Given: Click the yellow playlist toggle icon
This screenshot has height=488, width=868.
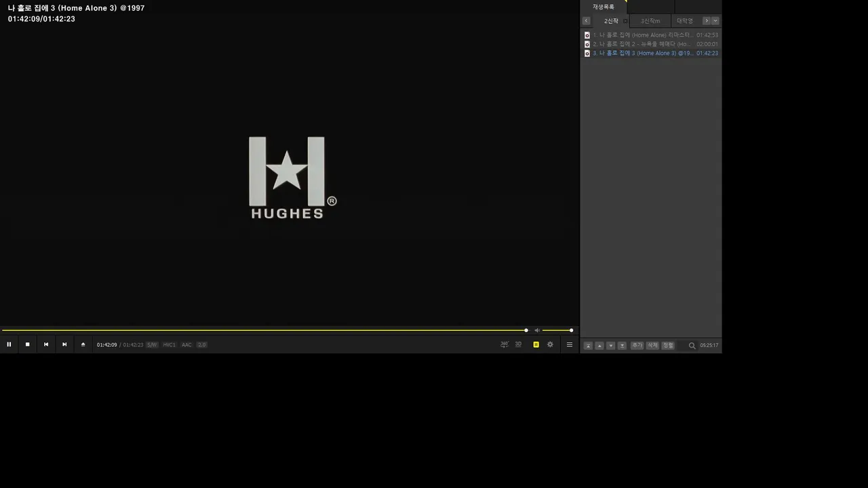Looking at the screenshot, I should (x=536, y=344).
